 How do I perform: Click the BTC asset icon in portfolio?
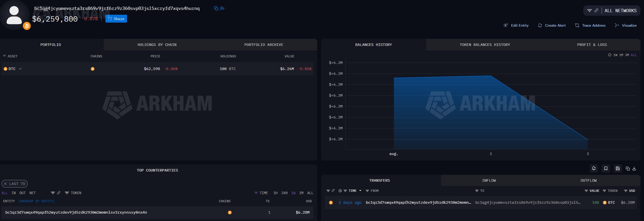[x=5, y=69]
